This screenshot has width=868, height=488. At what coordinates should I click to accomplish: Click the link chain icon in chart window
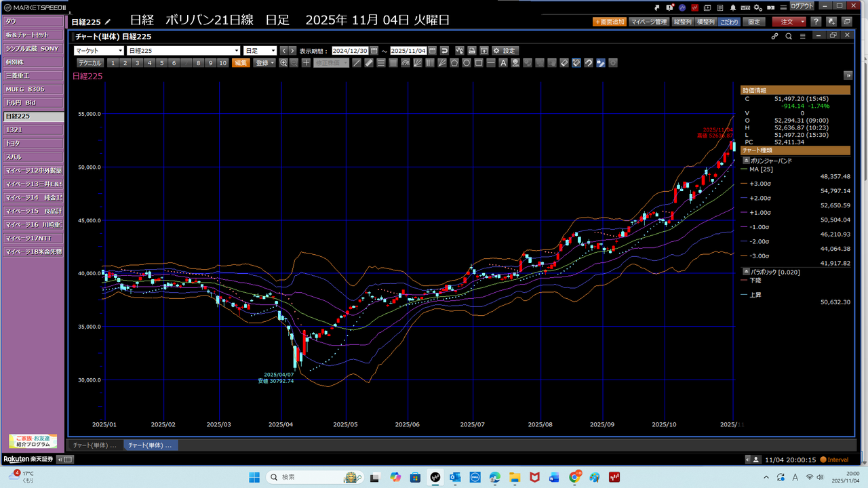coord(775,37)
